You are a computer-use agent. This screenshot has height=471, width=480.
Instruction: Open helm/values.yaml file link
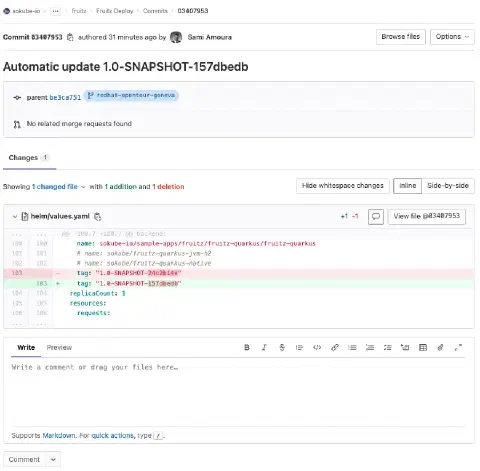[x=60, y=217]
